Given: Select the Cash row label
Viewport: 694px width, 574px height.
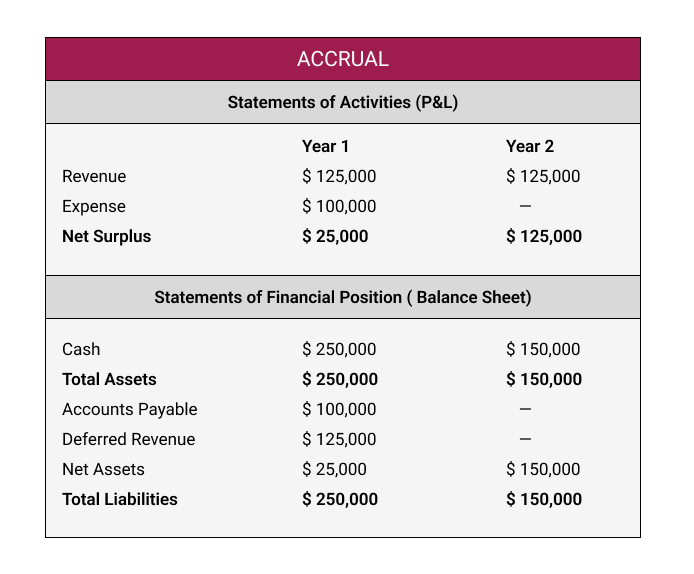Looking at the screenshot, I should click(81, 349).
